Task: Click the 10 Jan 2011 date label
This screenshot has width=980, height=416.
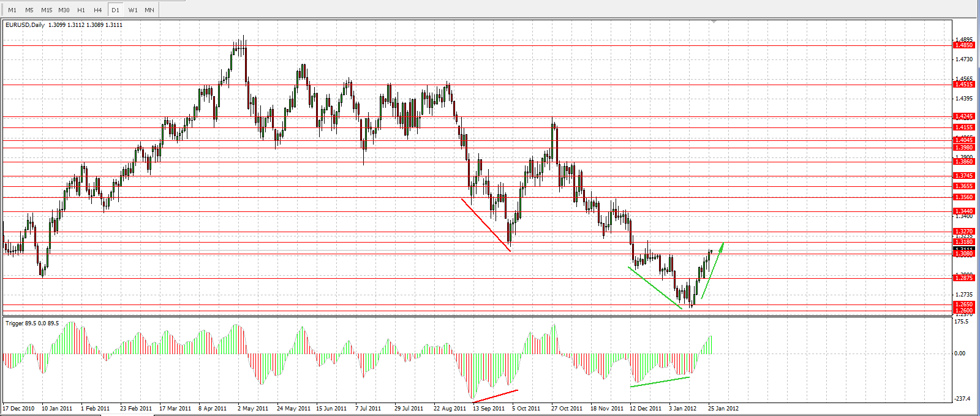Action: [x=57, y=409]
